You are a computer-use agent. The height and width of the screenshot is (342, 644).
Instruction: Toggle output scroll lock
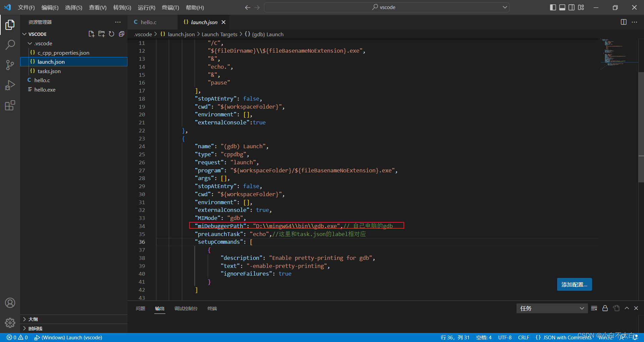pos(605,308)
